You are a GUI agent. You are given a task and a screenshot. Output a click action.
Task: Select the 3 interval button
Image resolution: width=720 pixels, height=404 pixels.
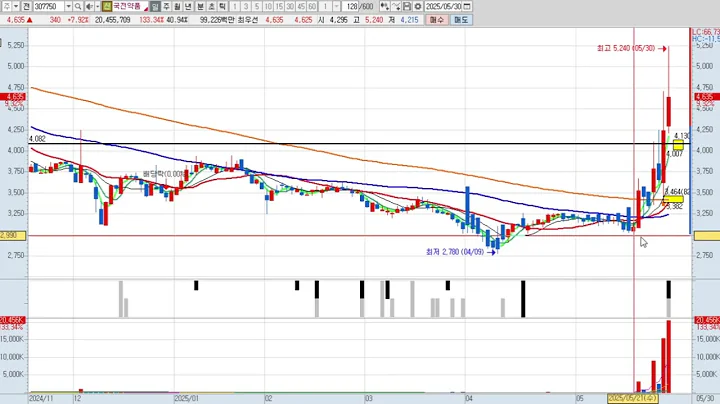(246, 6)
